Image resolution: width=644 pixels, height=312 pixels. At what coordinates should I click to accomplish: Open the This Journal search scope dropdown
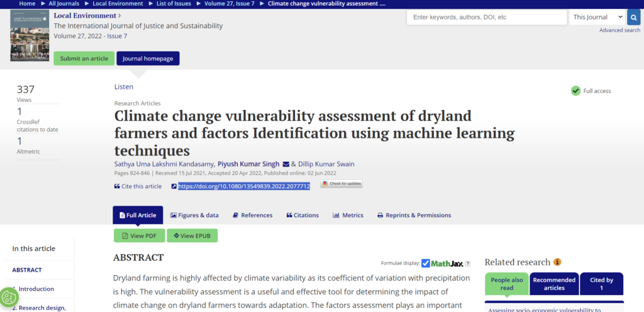click(597, 17)
